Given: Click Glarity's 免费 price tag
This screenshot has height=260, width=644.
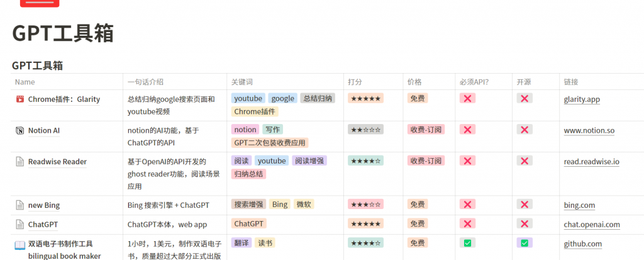Looking at the screenshot, I should tap(418, 98).
